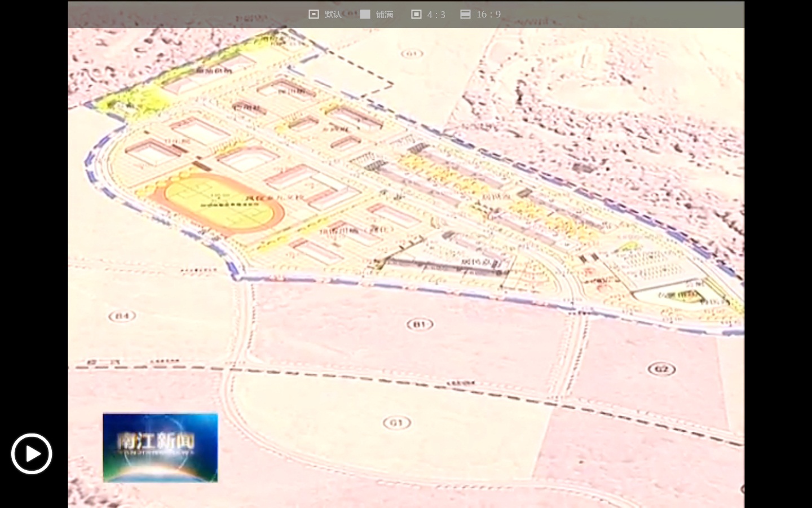Image resolution: width=812 pixels, height=508 pixels.
Task: Click the 南江新闻 news logo overlay
Action: coord(160,448)
